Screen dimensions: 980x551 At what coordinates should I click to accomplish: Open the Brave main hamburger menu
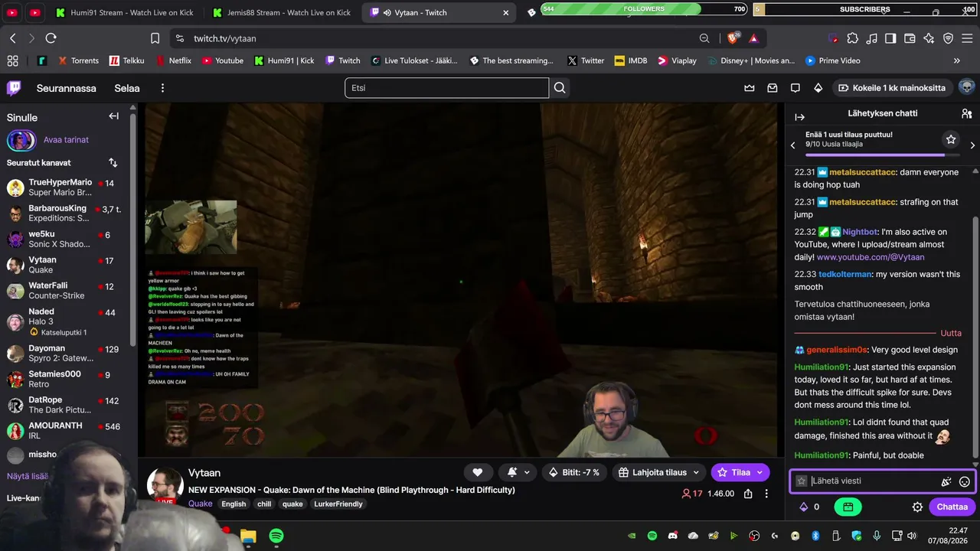[968, 38]
